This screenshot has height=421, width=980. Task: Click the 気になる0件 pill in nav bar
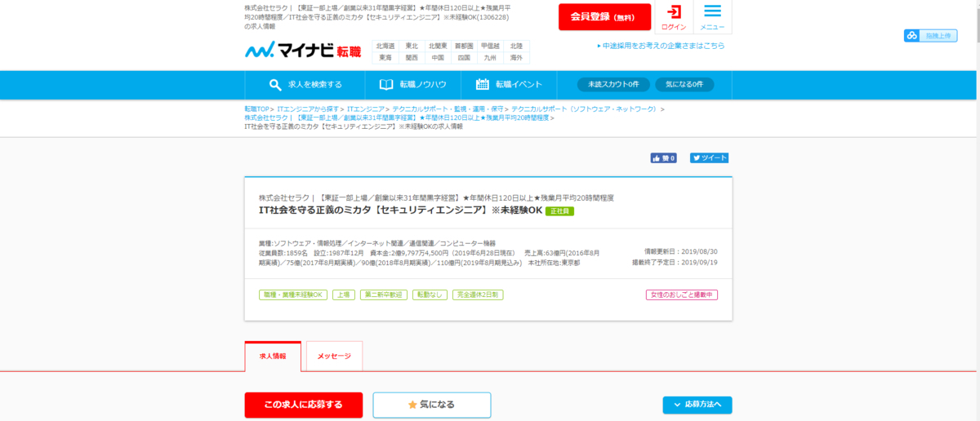click(684, 85)
